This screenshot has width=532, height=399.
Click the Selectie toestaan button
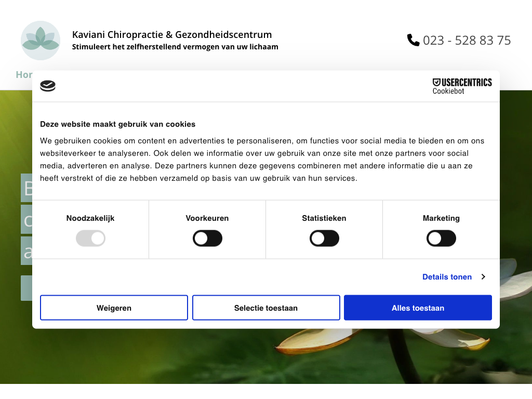pyautogui.click(x=266, y=308)
